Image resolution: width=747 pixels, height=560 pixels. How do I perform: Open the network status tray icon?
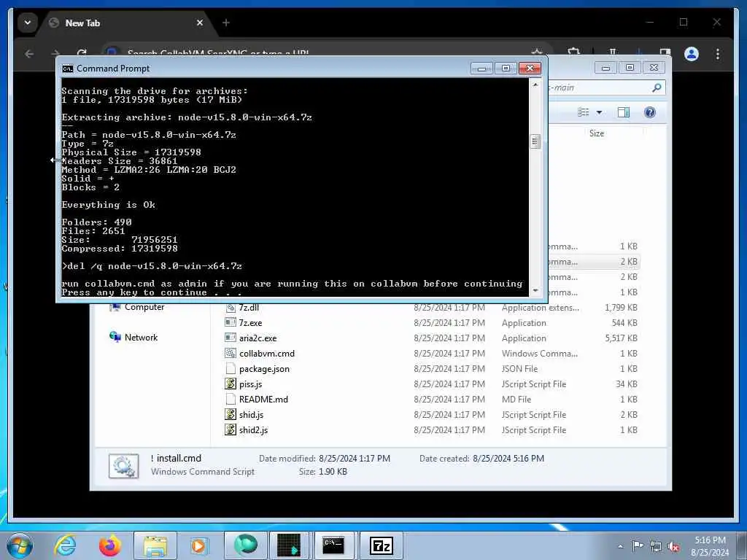pyautogui.click(x=656, y=546)
